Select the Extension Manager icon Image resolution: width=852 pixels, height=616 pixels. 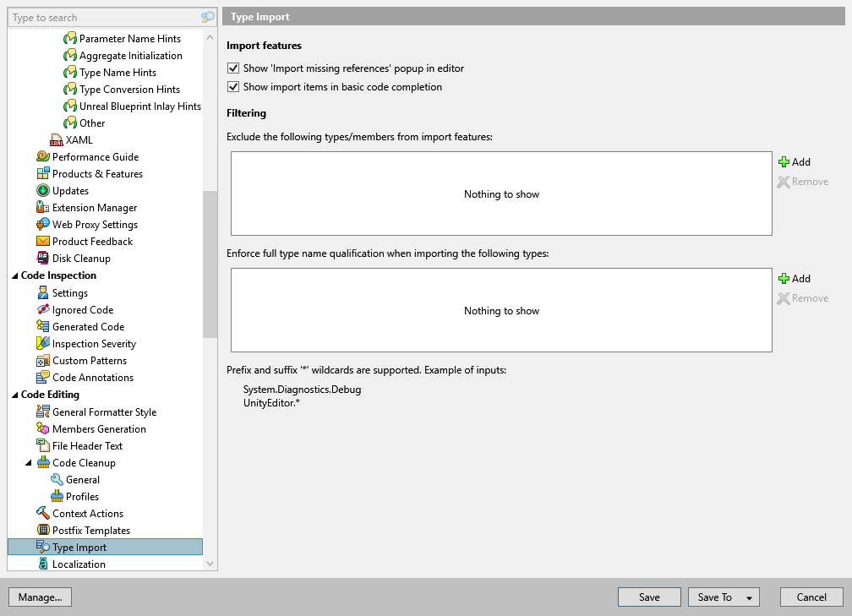tap(41, 207)
